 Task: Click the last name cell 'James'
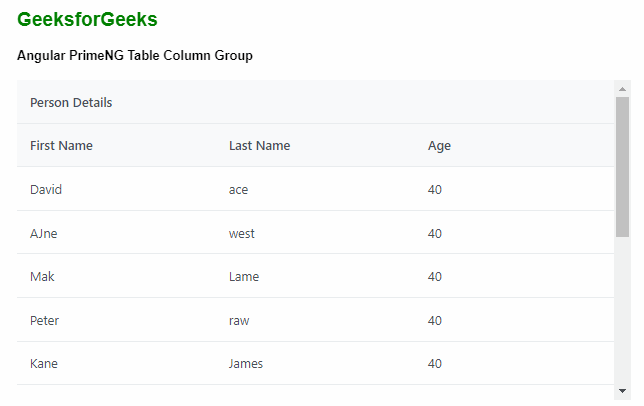[x=246, y=364]
